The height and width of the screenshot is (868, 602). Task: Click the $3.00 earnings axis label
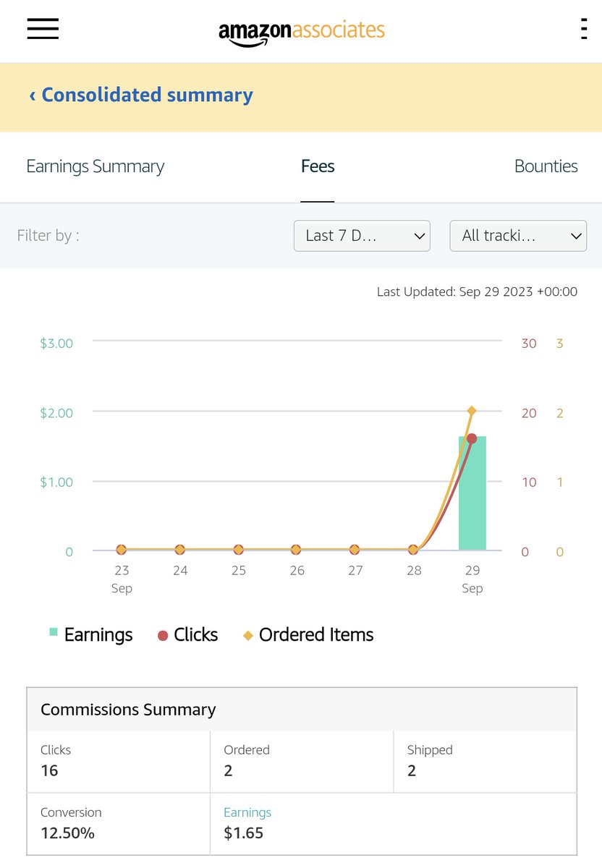tap(56, 344)
